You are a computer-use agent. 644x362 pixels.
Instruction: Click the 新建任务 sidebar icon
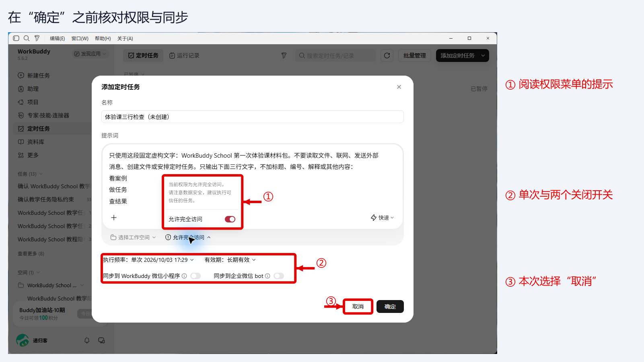coord(21,75)
